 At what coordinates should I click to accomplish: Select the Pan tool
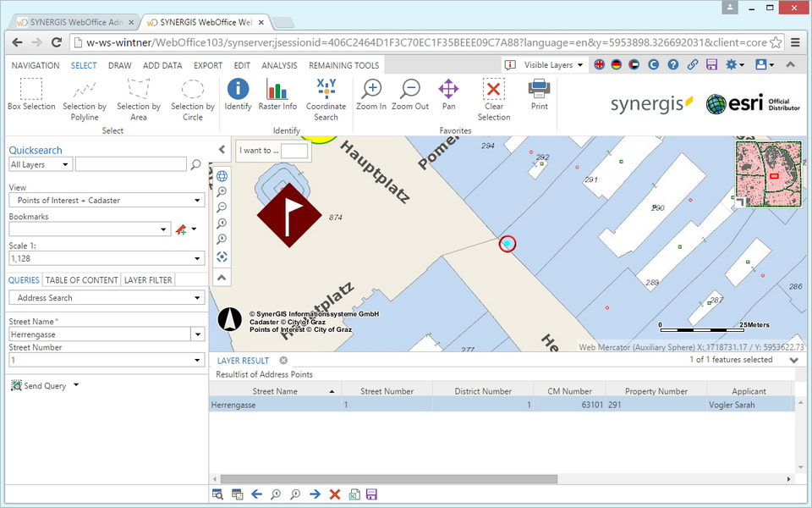[448, 89]
